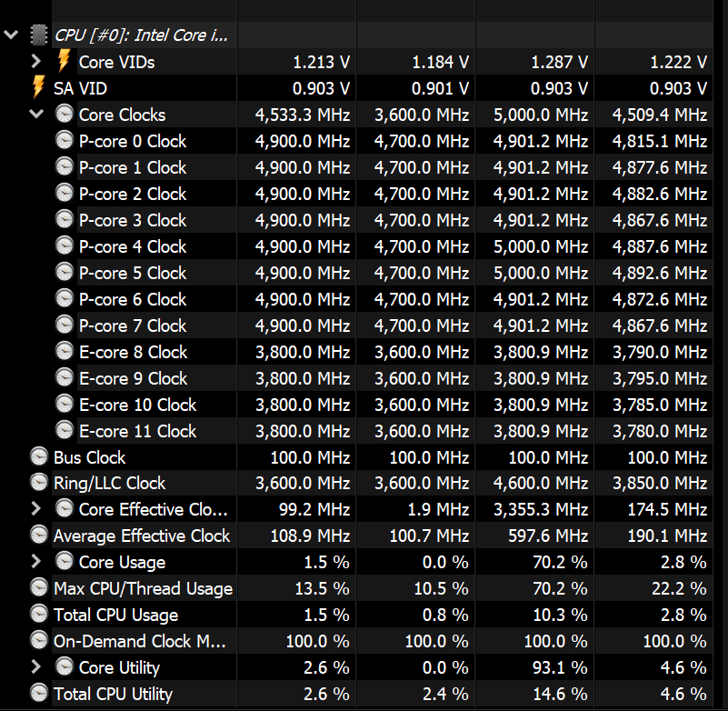
Task: Select the Max CPU/Thread Usage row
Action: 143,589
